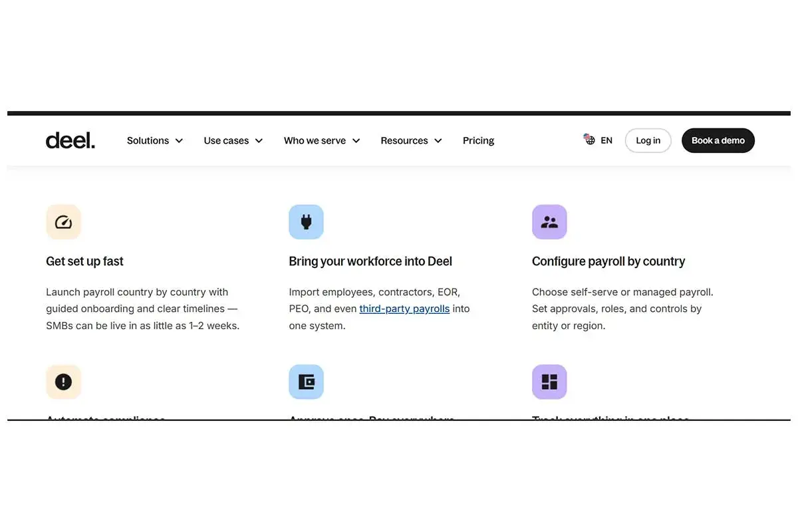Click the Get set up fast heading
Screen dimensions: 798x532
[x=84, y=261]
